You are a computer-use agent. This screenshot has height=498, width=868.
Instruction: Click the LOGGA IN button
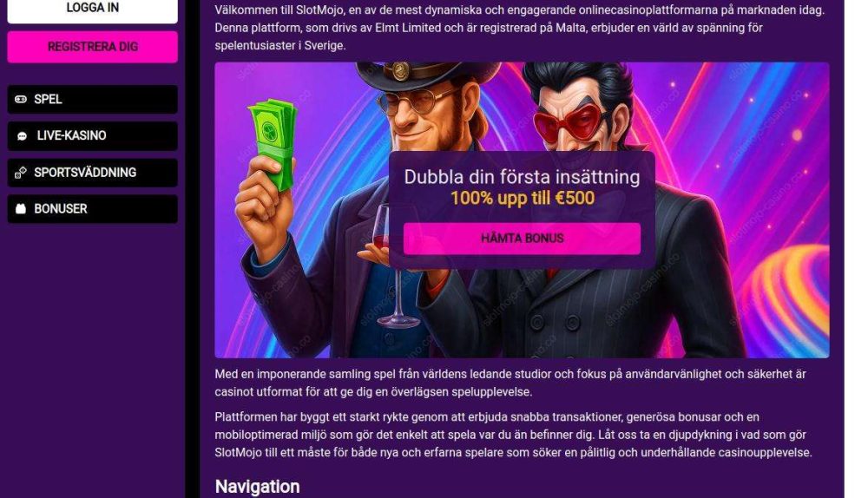93,9
